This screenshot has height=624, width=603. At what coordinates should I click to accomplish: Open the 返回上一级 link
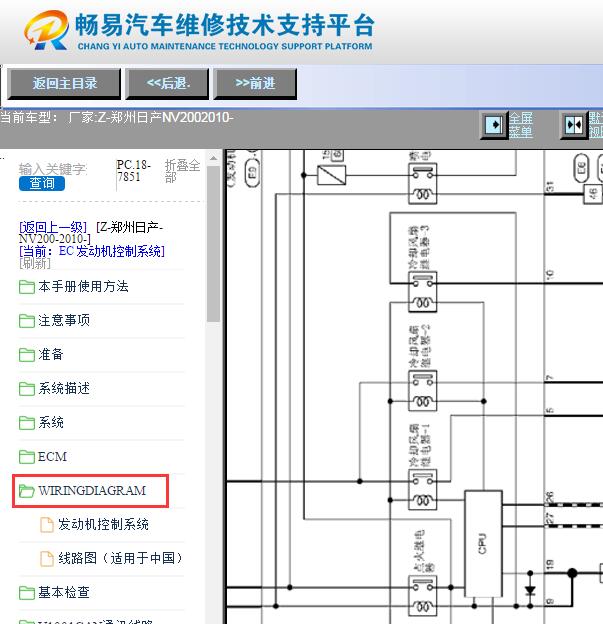(53, 227)
